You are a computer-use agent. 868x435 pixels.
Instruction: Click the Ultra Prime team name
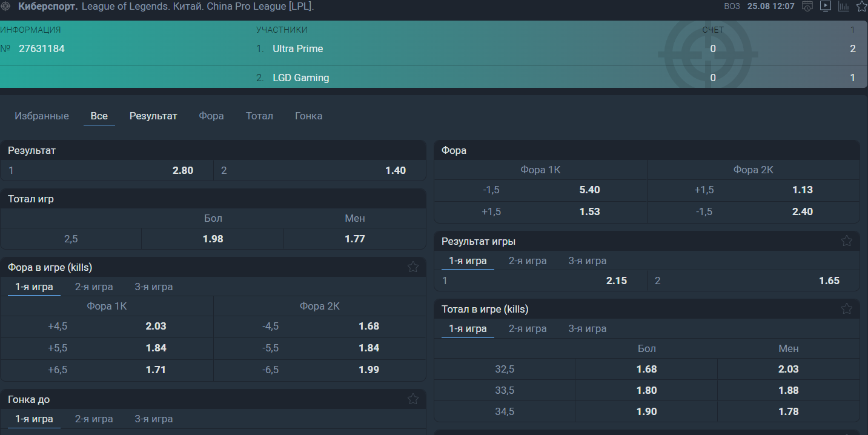(298, 48)
